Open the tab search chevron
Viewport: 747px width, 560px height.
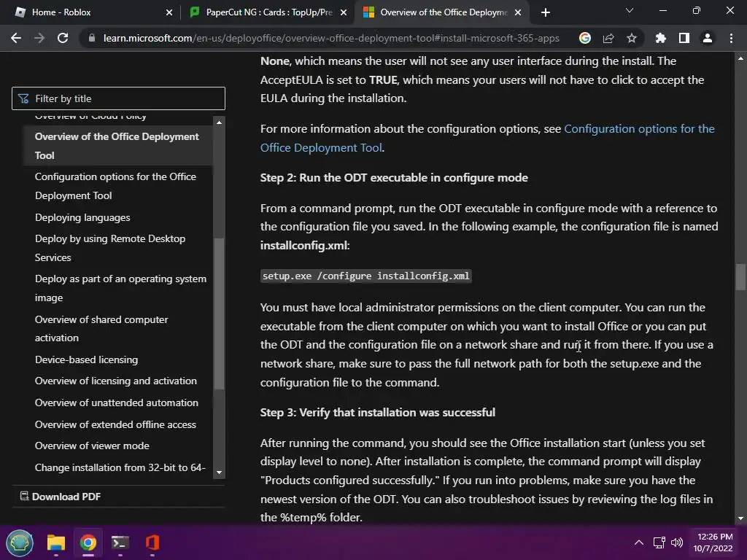[630, 10]
